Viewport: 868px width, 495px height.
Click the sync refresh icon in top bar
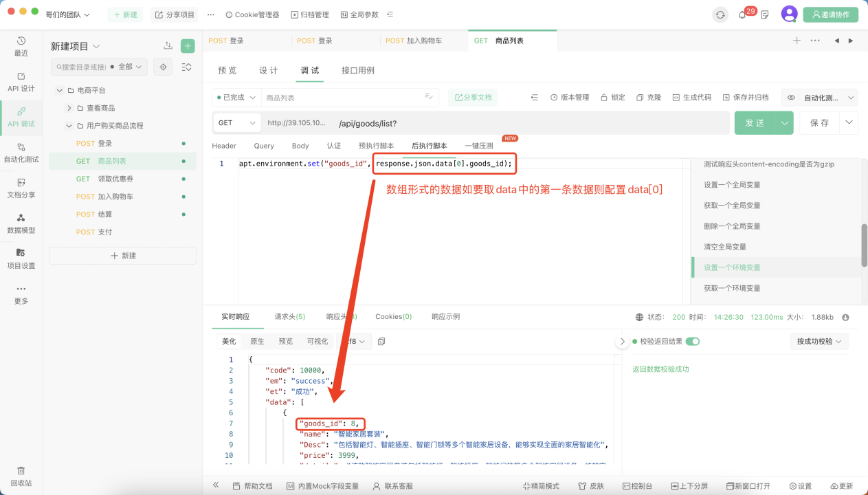720,14
